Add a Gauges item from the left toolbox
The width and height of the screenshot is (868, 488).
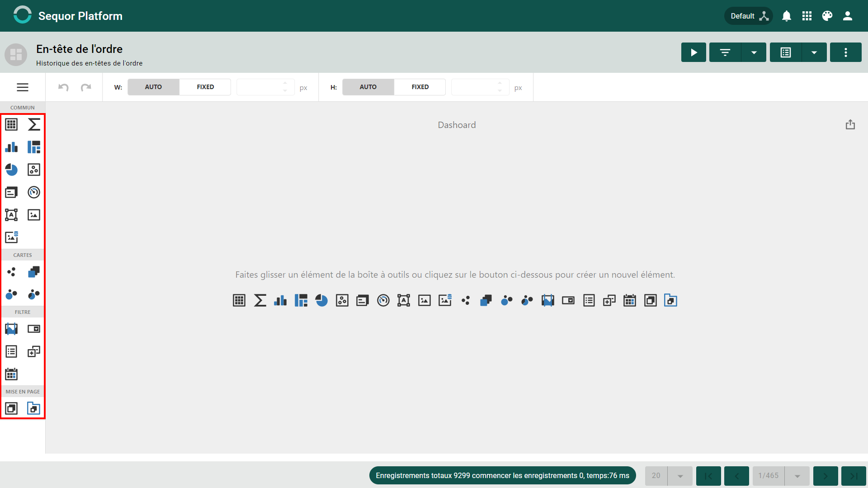click(x=34, y=192)
